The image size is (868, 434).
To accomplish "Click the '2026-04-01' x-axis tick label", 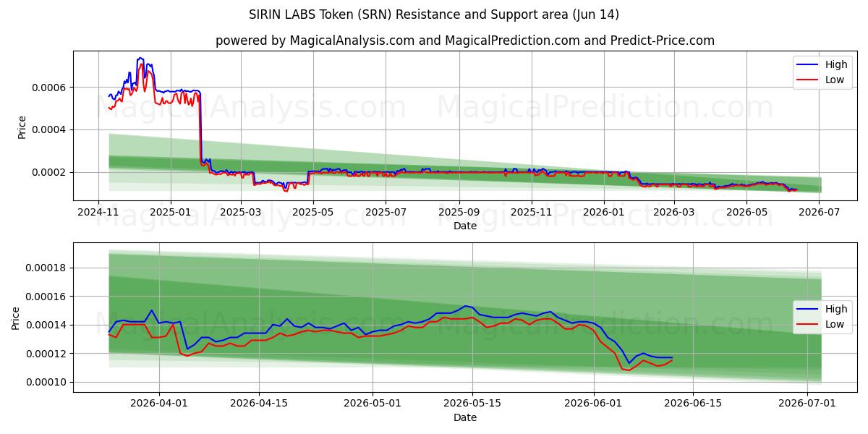I will point(159,404).
